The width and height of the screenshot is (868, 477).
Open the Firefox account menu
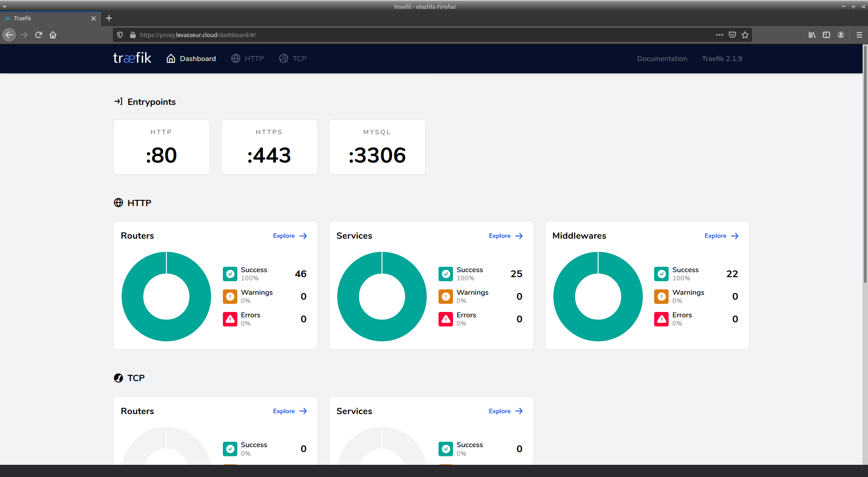841,35
